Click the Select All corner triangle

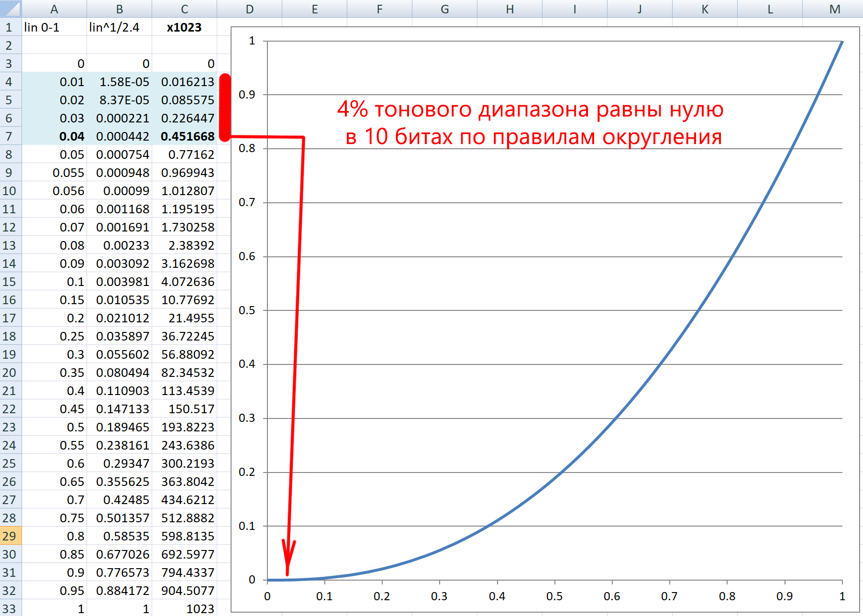point(11,9)
